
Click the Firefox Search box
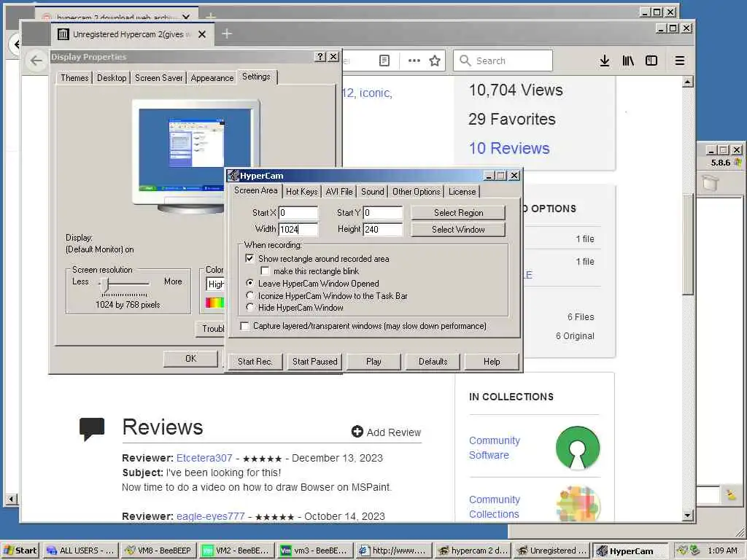click(503, 61)
